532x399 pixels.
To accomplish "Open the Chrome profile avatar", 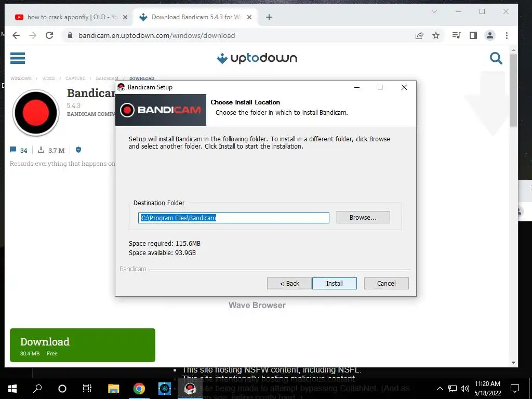I will pos(489,35).
